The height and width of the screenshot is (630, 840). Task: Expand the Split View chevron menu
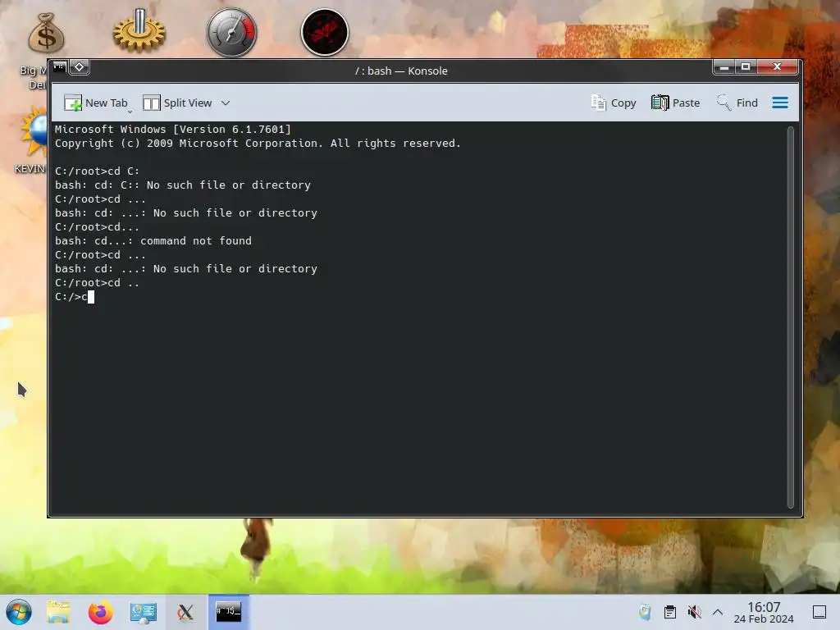tap(226, 103)
